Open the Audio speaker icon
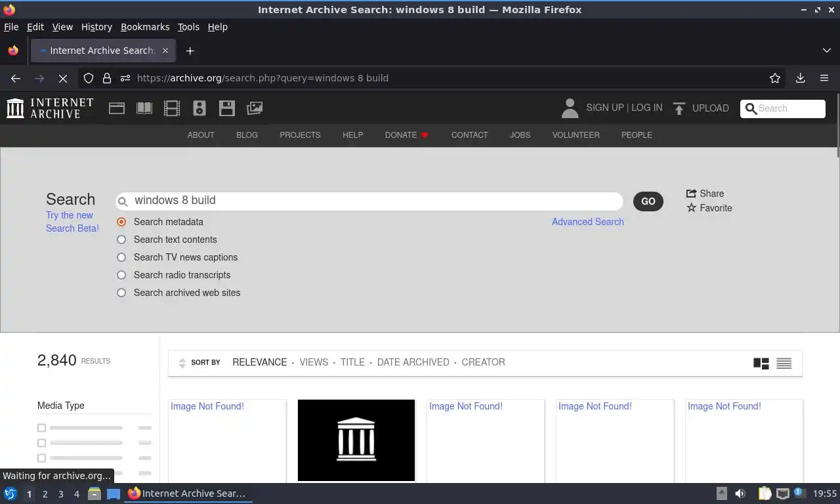This screenshot has width=840, height=504. (x=199, y=108)
